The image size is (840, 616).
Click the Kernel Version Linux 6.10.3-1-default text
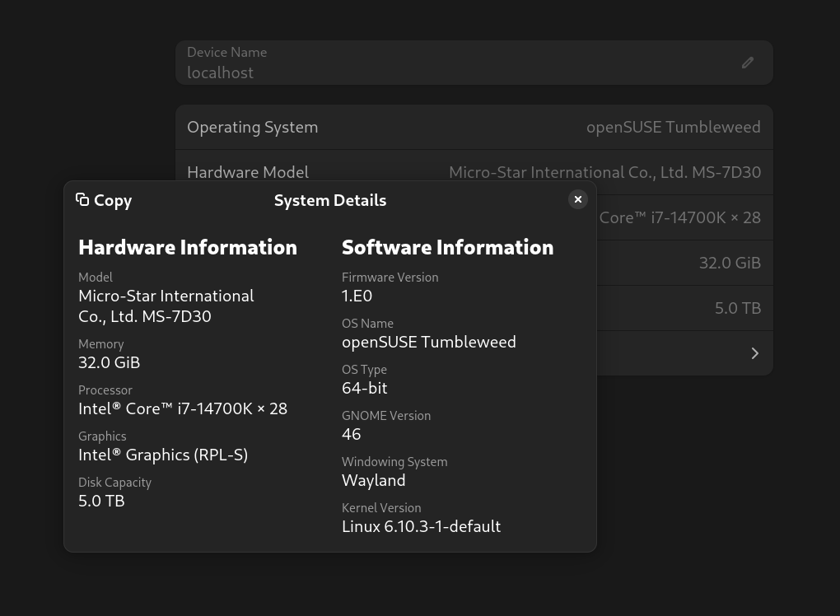(x=421, y=526)
